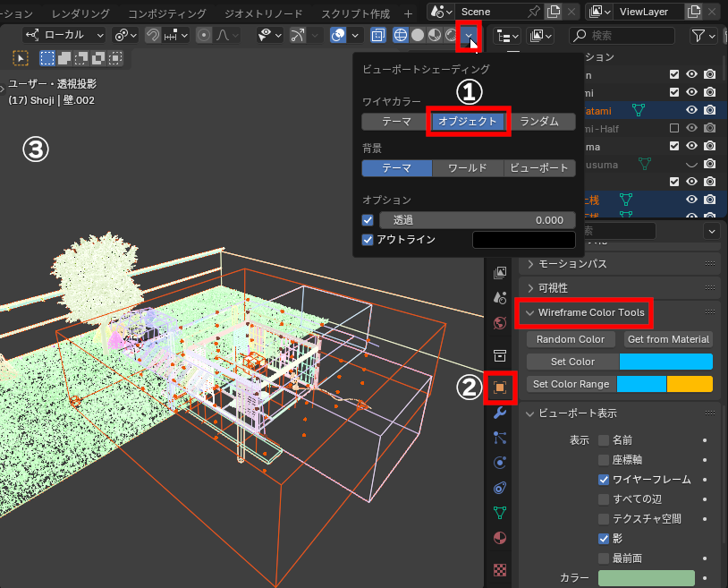Viewport: 728px width, 588px height.
Task: Select the Object properties tab icon
Action: [x=499, y=388]
